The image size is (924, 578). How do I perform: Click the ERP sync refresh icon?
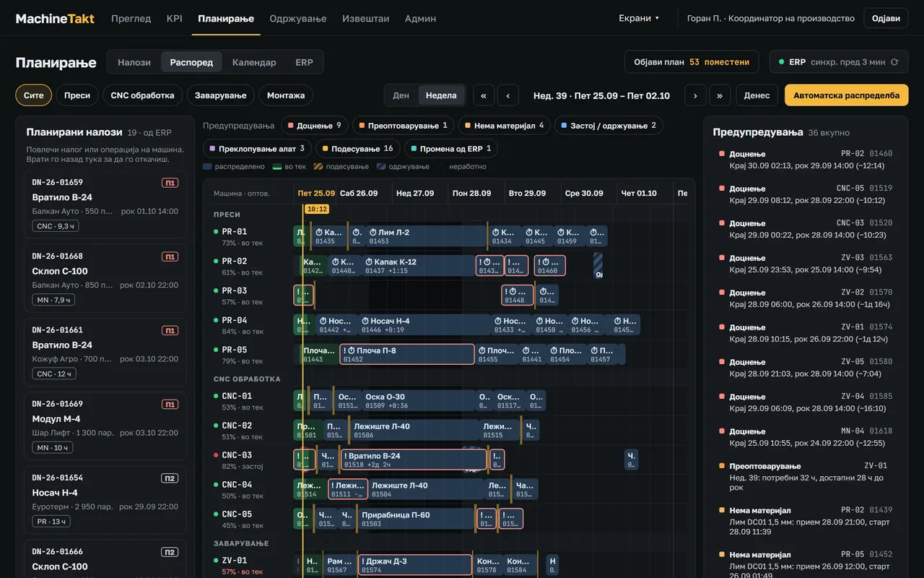(894, 62)
